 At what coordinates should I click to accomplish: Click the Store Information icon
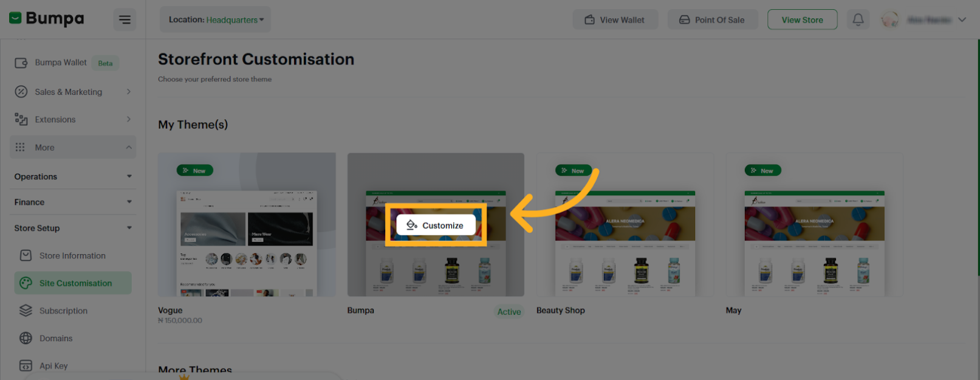[x=26, y=255]
